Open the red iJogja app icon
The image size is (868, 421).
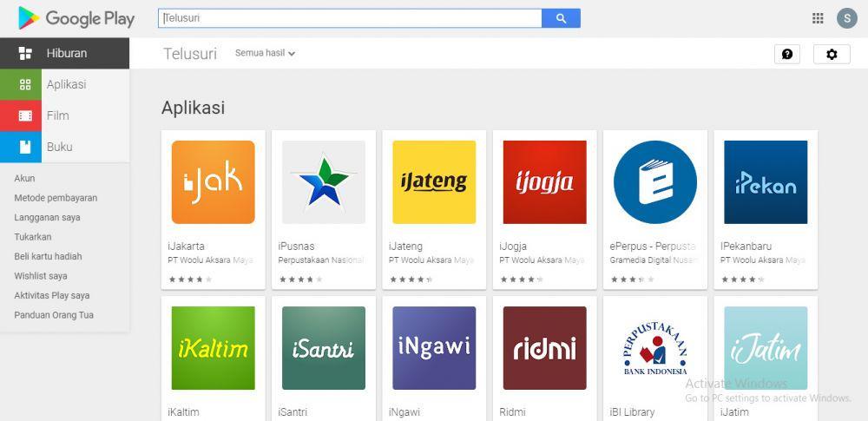pyautogui.click(x=545, y=182)
